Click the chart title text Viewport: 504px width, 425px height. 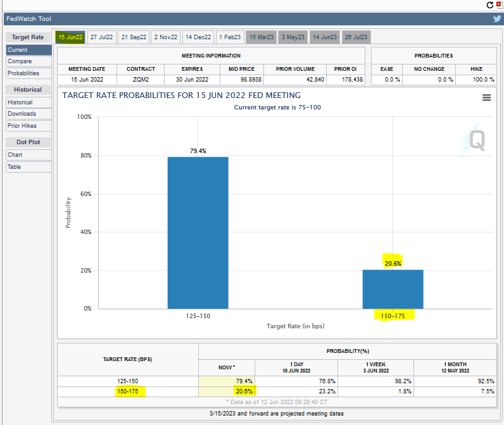(x=181, y=95)
